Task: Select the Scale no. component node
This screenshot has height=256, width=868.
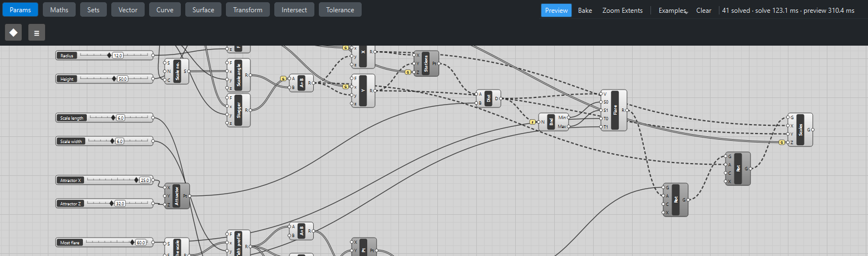Action: (177, 72)
